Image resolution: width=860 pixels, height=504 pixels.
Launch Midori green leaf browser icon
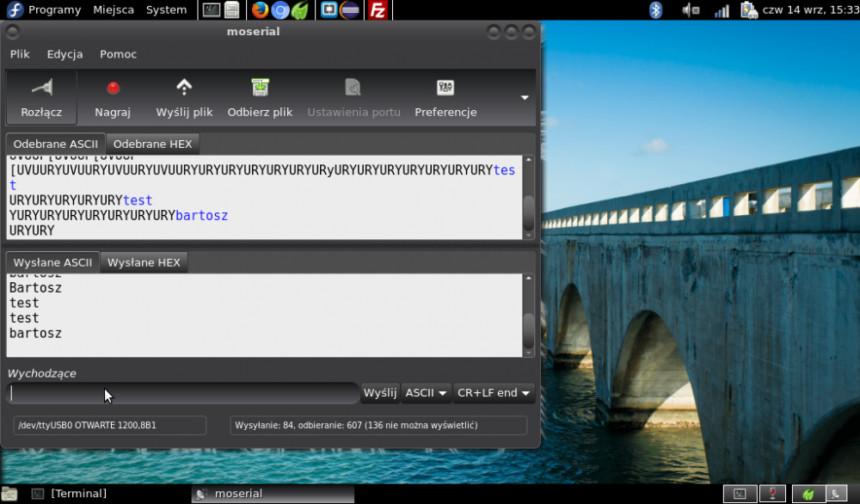pos(300,9)
